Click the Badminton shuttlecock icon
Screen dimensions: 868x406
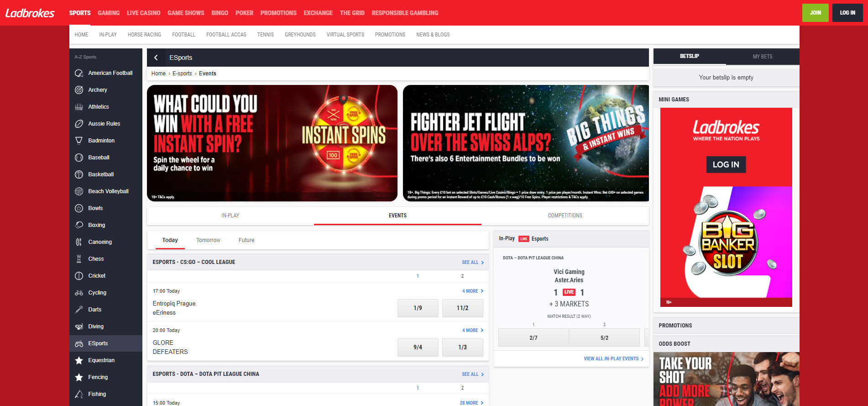pos(79,141)
